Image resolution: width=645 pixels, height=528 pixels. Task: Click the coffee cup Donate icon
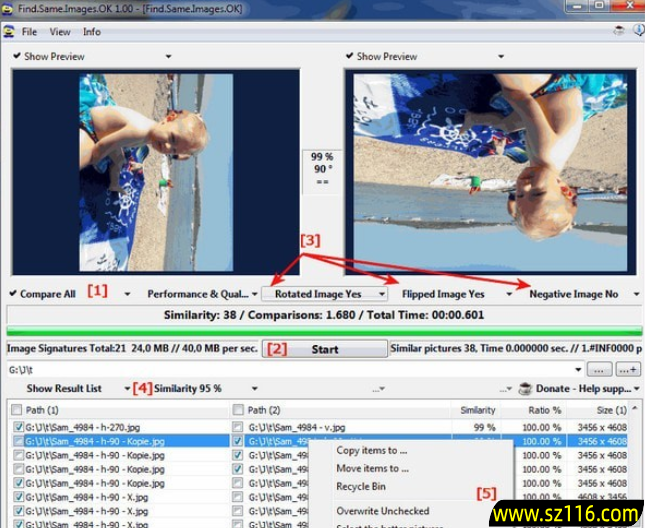coord(524,388)
